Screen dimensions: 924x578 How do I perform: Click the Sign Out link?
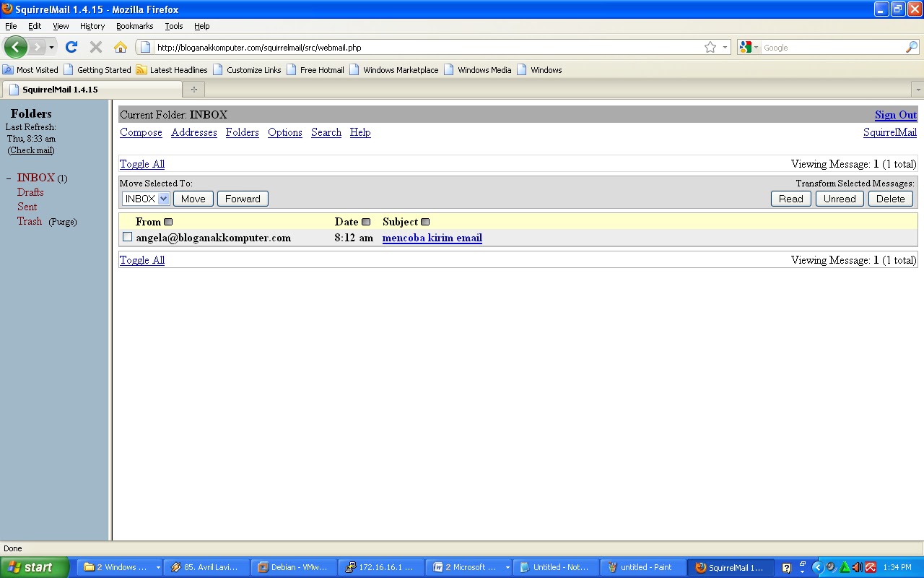coord(896,115)
